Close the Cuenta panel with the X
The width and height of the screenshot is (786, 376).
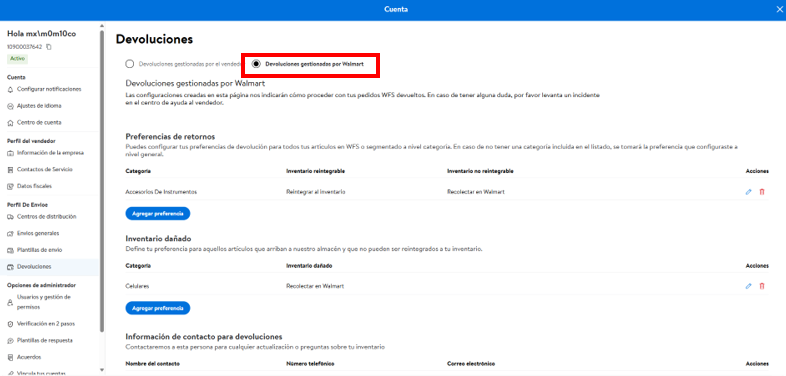click(779, 10)
